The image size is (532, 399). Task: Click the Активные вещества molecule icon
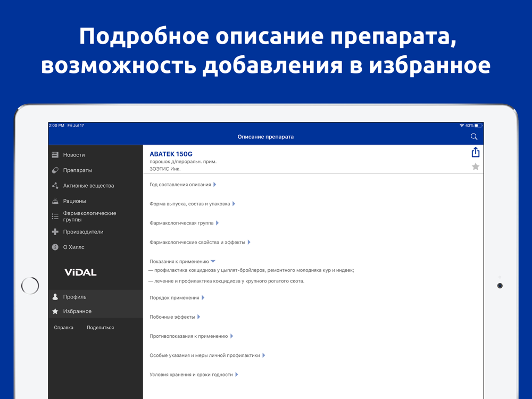(55, 186)
